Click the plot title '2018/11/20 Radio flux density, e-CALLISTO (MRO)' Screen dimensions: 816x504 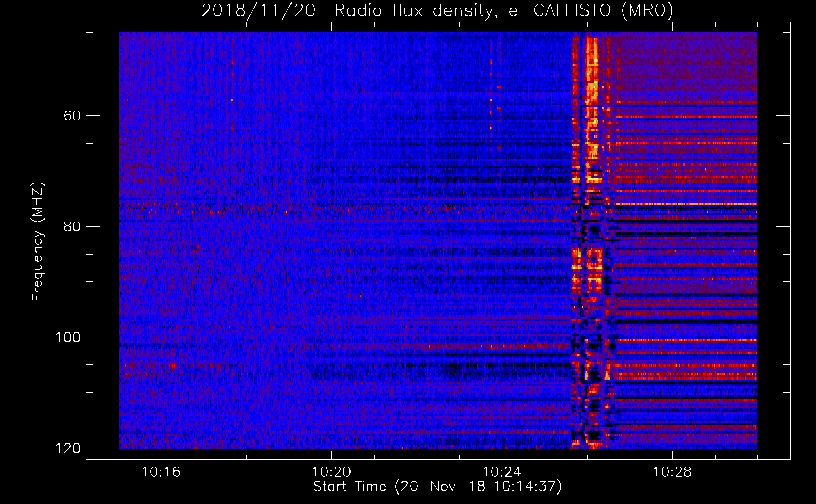(x=437, y=10)
